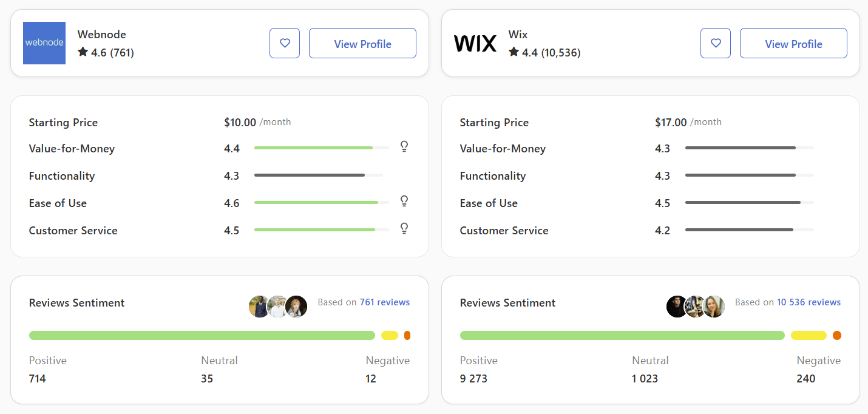Click Wix orange negative sentiment dot
This screenshot has width=868, height=414.
(x=837, y=335)
